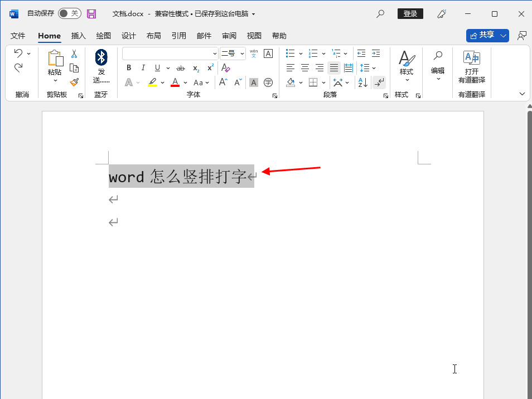Switch to the 视图 tab
The width and height of the screenshot is (532, 399).
pyautogui.click(x=254, y=36)
